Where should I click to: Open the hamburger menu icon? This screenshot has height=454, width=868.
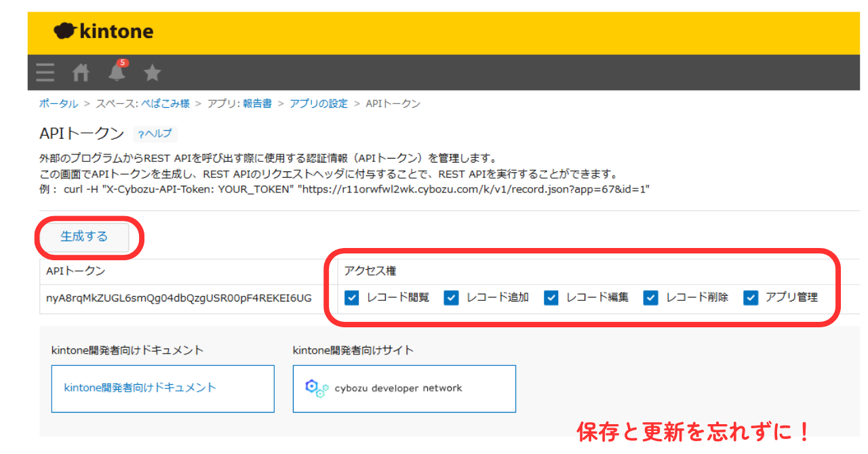pos(45,73)
